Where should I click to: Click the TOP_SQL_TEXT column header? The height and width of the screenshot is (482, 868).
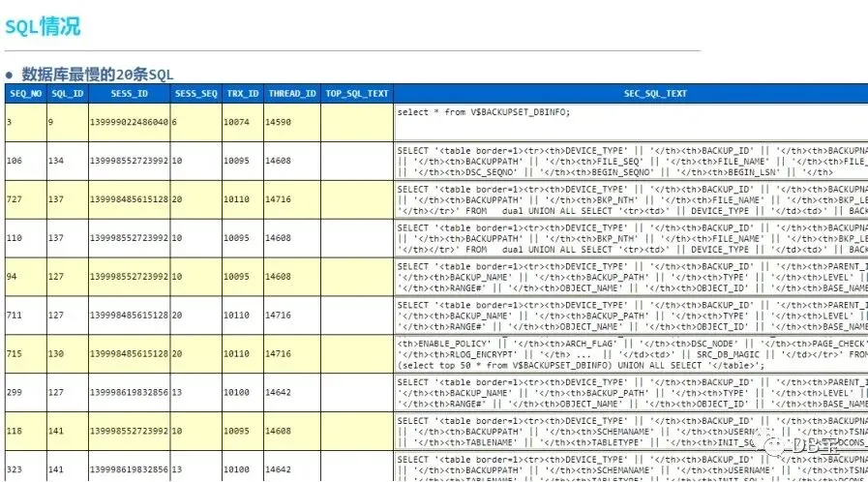tap(357, 94)
